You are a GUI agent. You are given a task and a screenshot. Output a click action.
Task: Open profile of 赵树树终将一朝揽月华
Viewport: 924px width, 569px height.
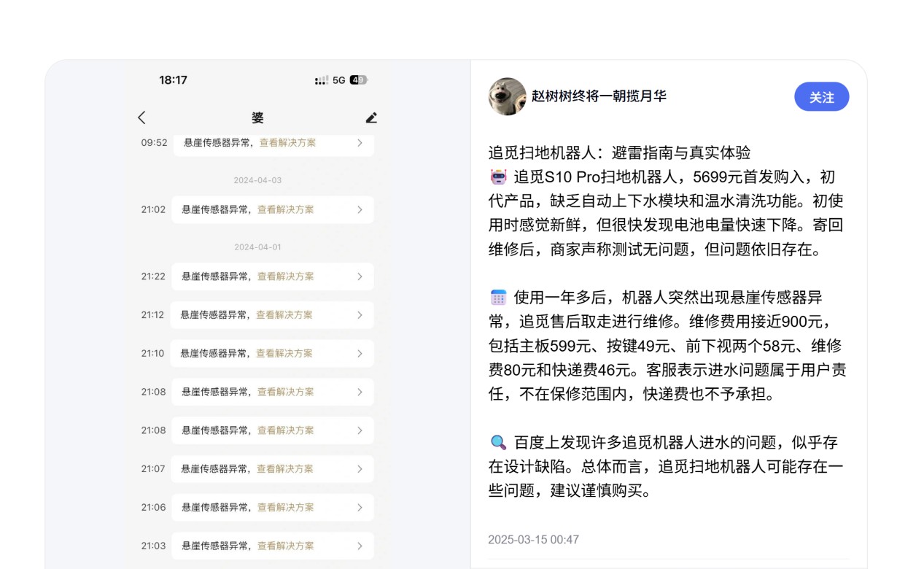(599, 96)
